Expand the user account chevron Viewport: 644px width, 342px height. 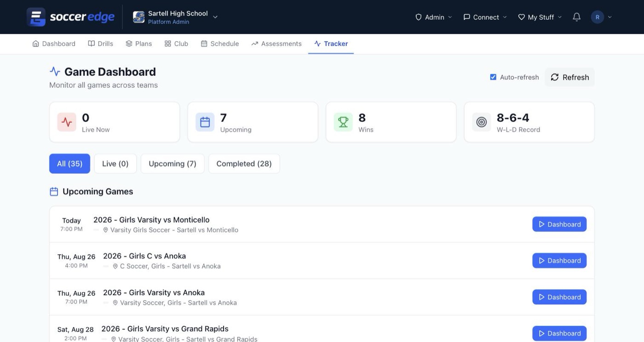coord(610,17)
